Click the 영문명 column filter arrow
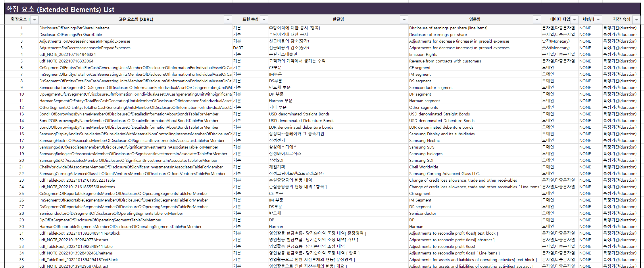Image resolution: width=644 pixels, height=268 pixels. pyautogui.click(x=537, y=20)
